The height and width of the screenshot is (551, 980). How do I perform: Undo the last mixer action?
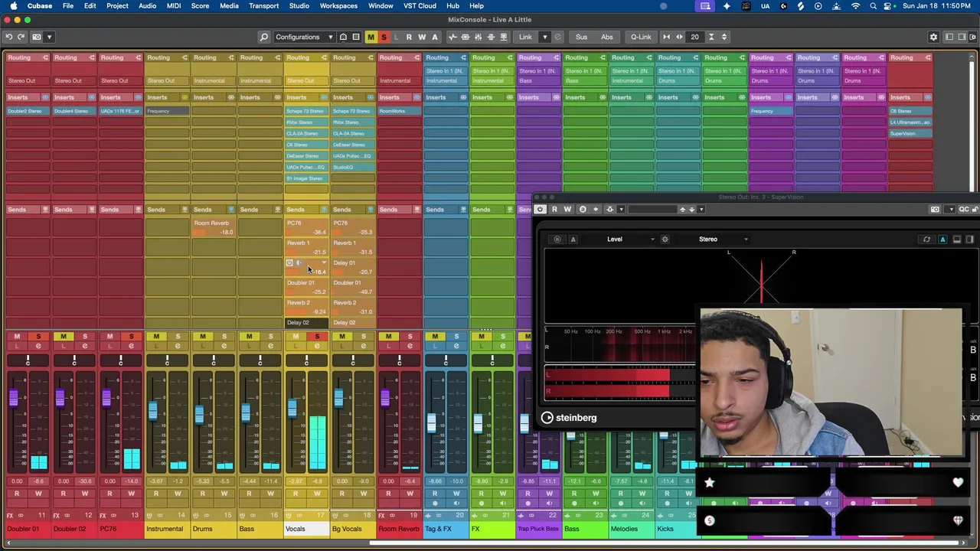pos(8,37)
